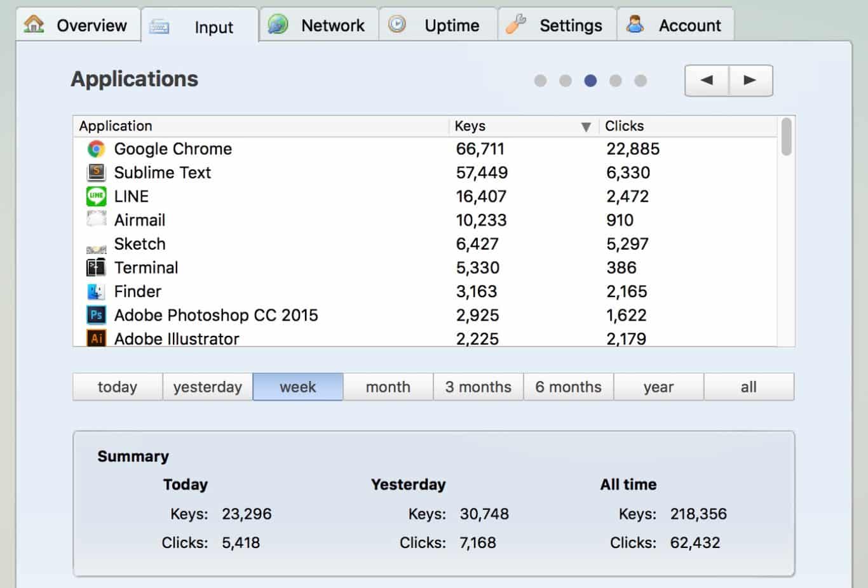Click the LINE app icon

point(96,196)
